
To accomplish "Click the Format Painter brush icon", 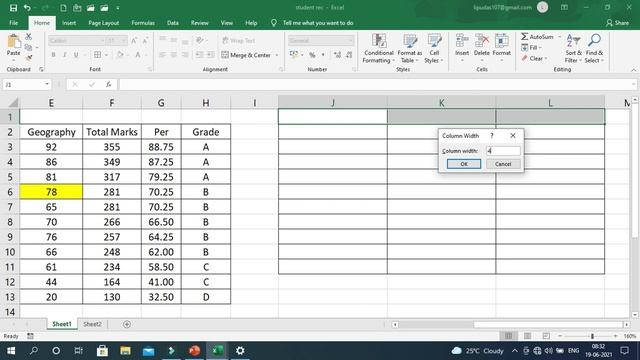I will [29, 58].
